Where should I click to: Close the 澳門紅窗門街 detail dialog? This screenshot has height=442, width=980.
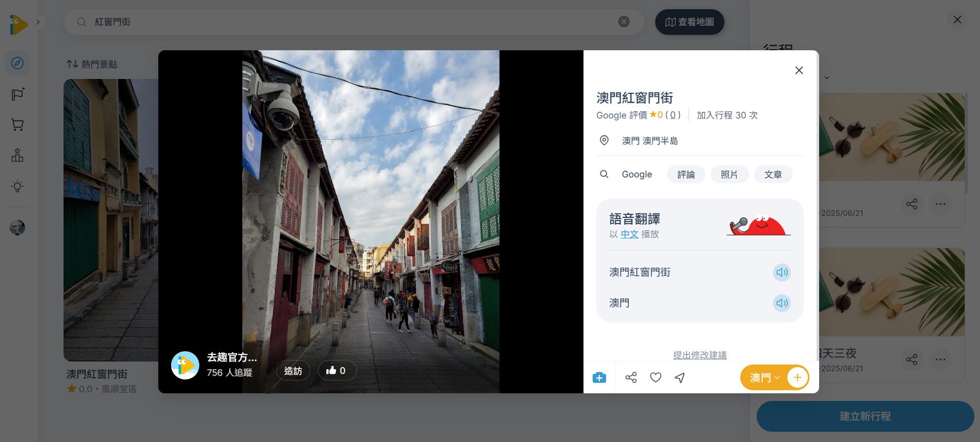point(799,70)
